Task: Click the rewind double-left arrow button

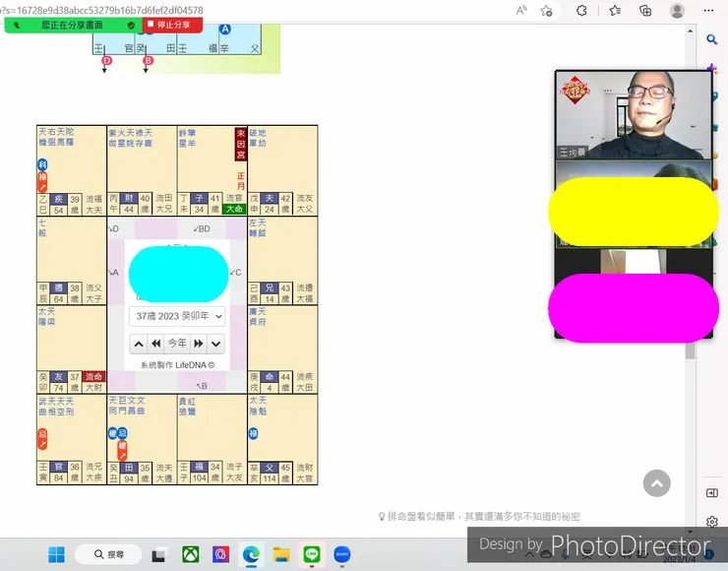Action: coord(156,344)
